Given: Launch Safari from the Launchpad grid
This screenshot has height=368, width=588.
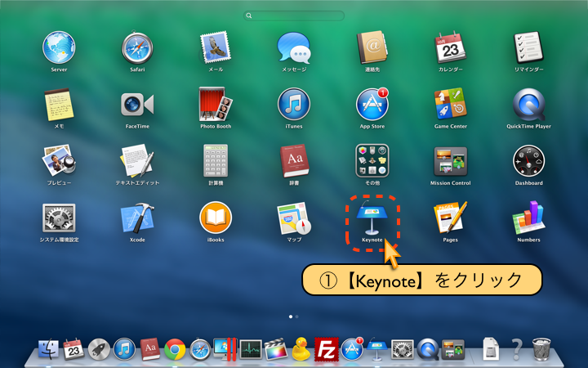Looking at the screenshot, I should [137, 47].
